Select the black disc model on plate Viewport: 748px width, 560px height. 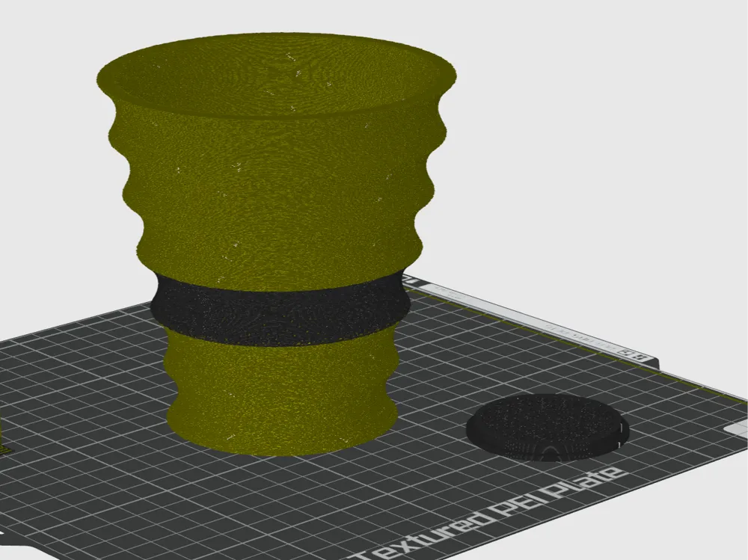coord(548,428)
